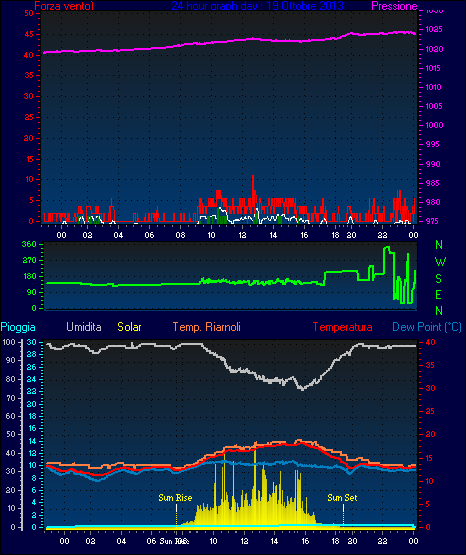Click the 45 value on wind speed axis
The width and height of the screenshot is (466, 555).
pos(29,34)
